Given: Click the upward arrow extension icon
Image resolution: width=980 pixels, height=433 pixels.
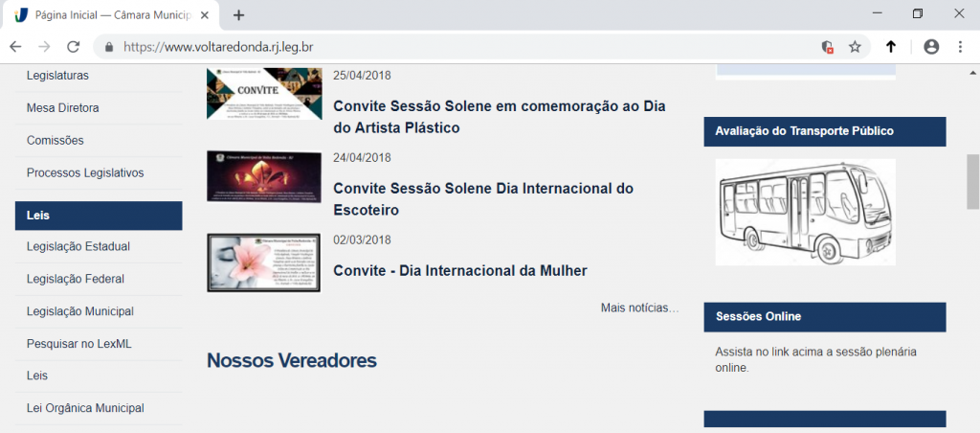Looking at the screenshot, I should pyautogui.click(x=891, y=46).
